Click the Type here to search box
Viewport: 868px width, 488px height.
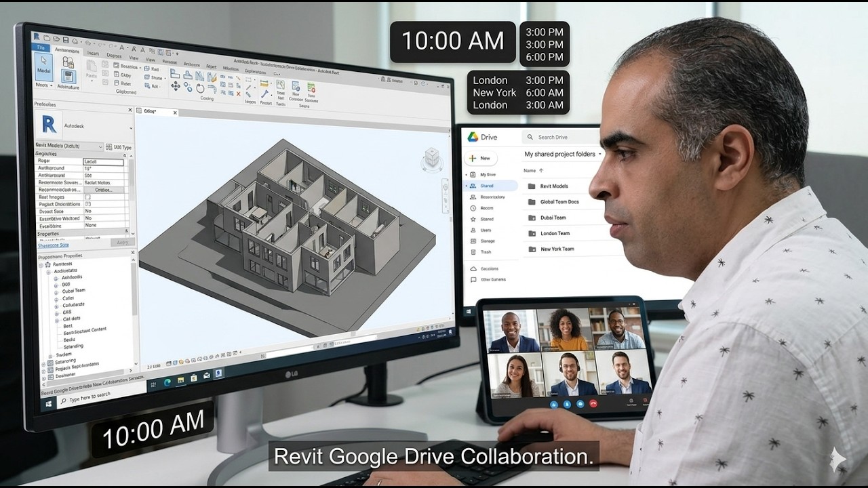tap(102, 396)
